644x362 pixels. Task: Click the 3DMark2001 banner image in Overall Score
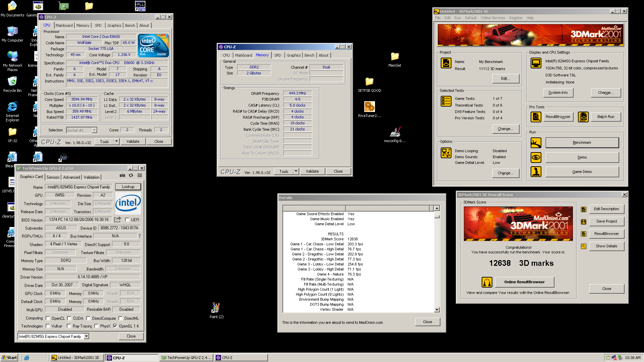pyautogui.click(x=518, y=224)
